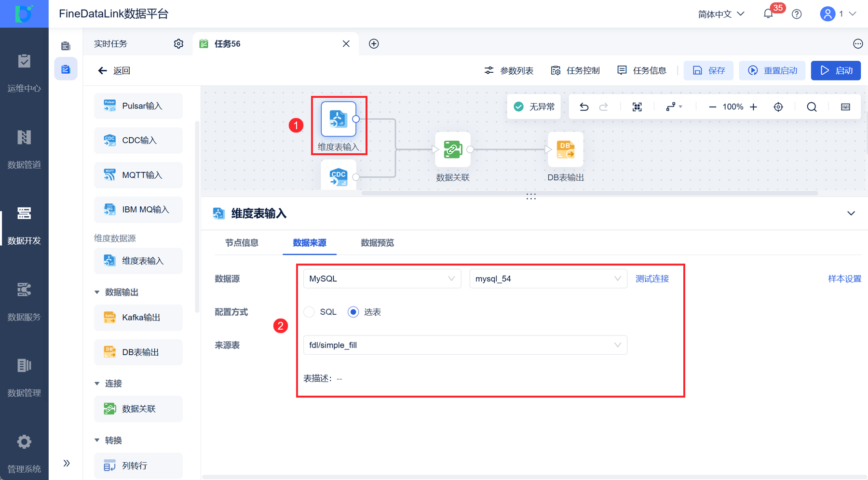Switch to the 节点信息 tab
Screen dimensions: 868x480
pos(242,243)
